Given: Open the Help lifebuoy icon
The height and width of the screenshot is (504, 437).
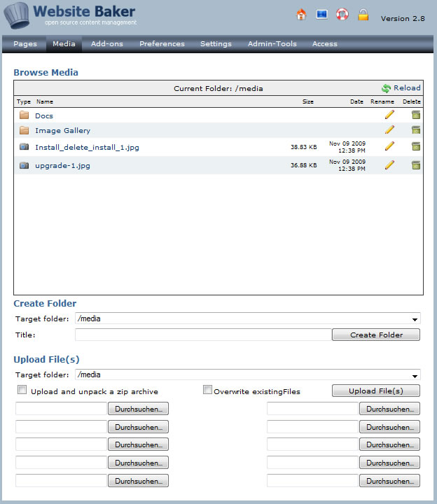Looking at the screenshot, I should (342, 15).
